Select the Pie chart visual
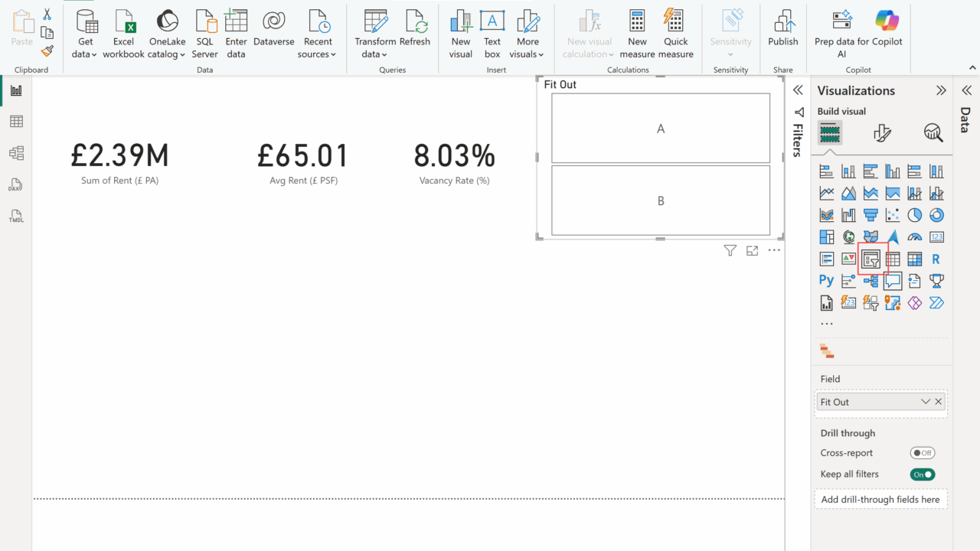 click(914, 215)
